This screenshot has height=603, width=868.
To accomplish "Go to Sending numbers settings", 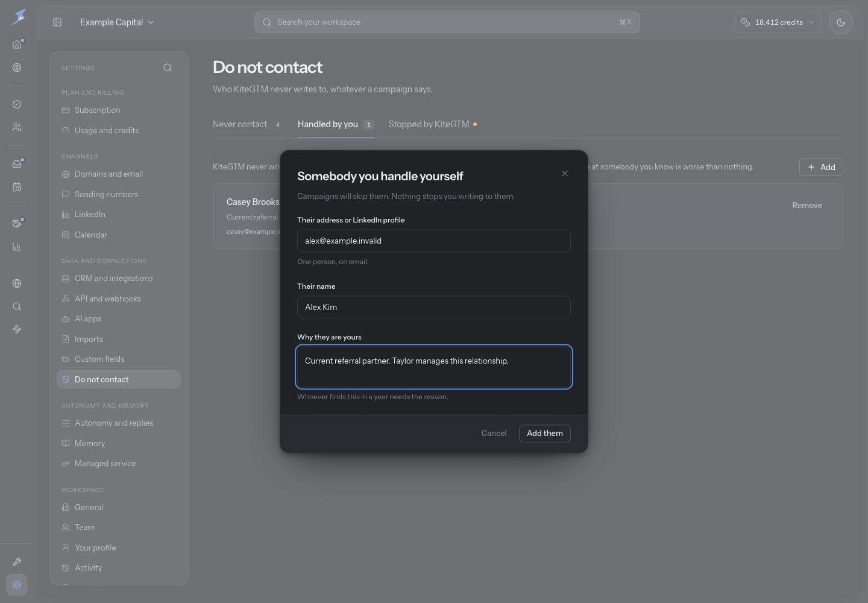I will [119, 194].
